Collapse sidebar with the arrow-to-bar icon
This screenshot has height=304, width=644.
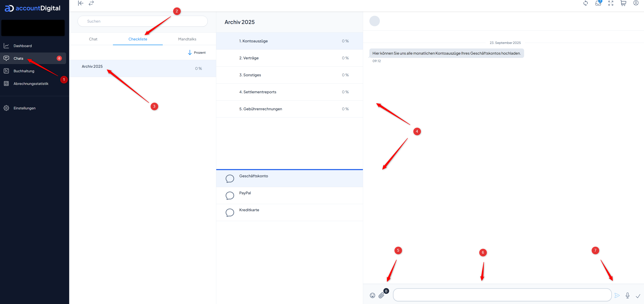point(80,3)
